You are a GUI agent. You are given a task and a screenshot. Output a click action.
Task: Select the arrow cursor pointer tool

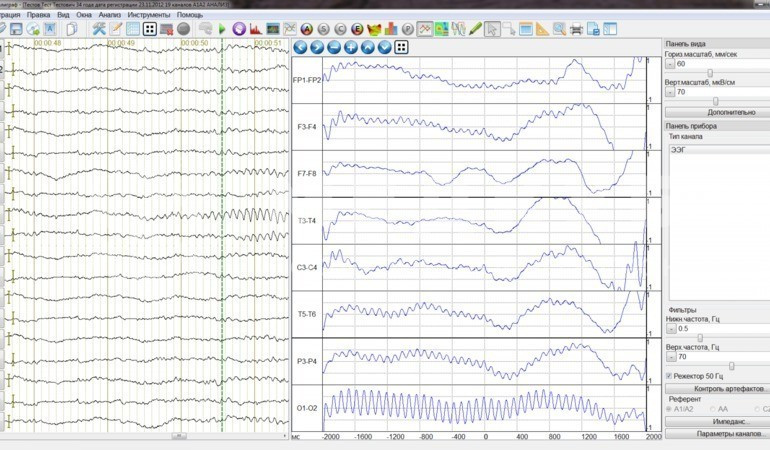[x=492, y=29]
